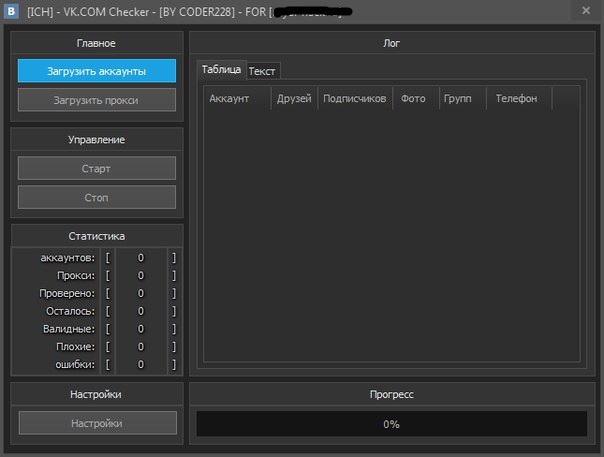Open settings via the Настройки button
Viewport: 604px width, 457px height.
pyautogui.click(x=97, y=423)
